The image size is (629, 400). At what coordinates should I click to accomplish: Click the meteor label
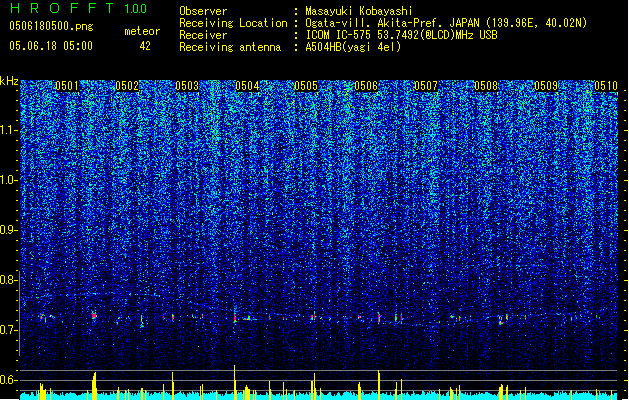142,31
